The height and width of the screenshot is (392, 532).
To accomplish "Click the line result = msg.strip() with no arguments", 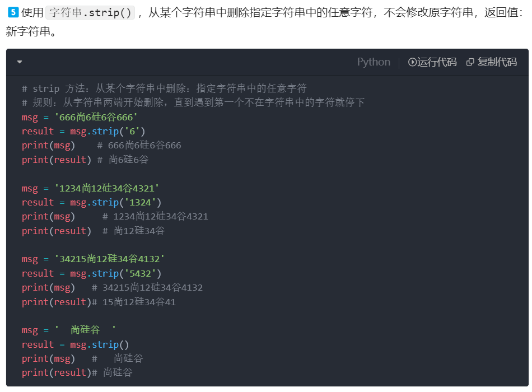I will click(x=76, y=345).
